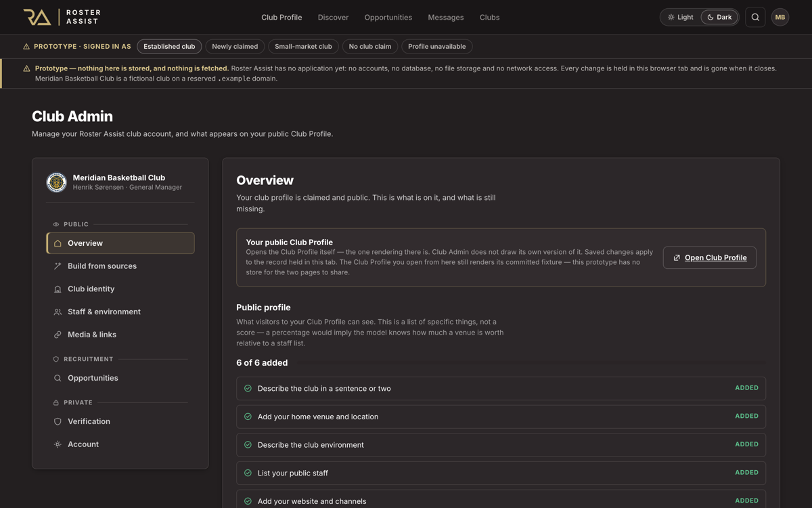This screenshot has height=508, width=812.
Task: Click external-link icon in Open Club Profile
Action: (677, 257)
